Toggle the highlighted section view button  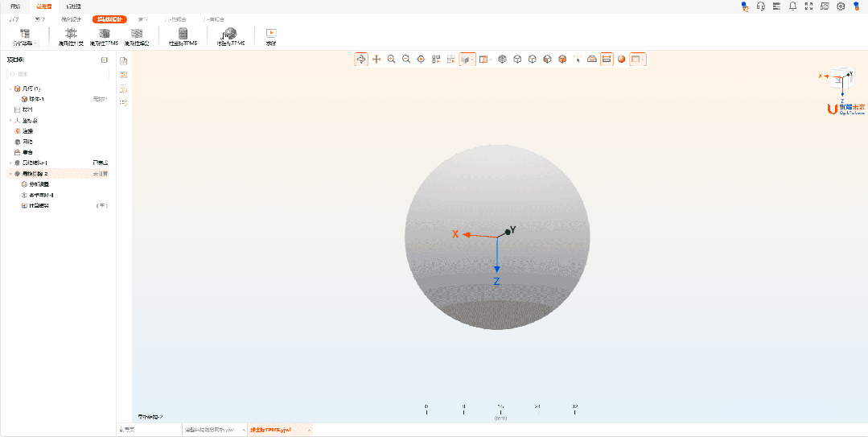[607, 59]
